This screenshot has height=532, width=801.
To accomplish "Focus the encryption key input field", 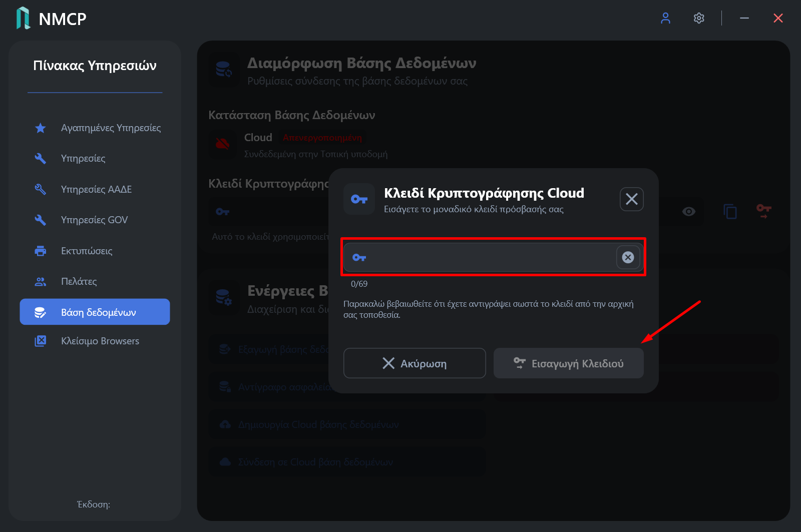I will pos(493,257).
